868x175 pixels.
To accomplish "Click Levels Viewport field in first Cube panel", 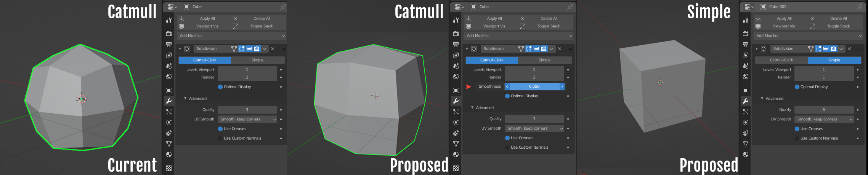I will 247,70.
